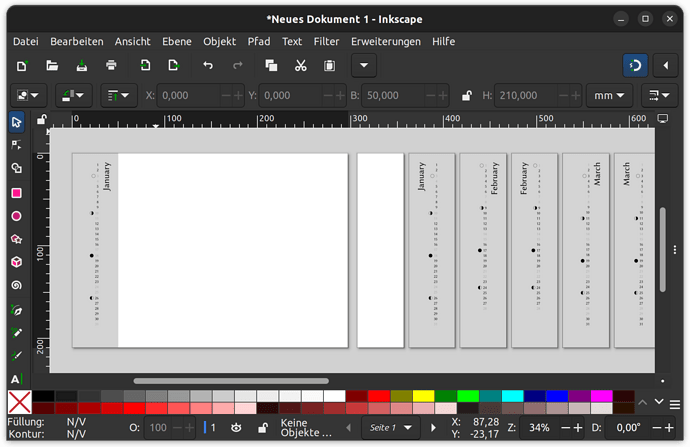This screenshot has width=690, height=447.
Task: Toggle the guides lock at ruler corner
Action: (x=41, y=120)
